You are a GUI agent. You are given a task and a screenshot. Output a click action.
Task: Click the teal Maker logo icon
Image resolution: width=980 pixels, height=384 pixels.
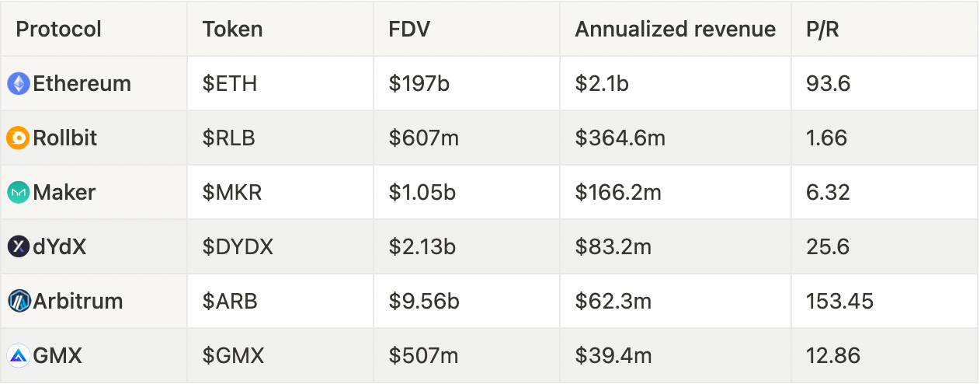(19, 192)
